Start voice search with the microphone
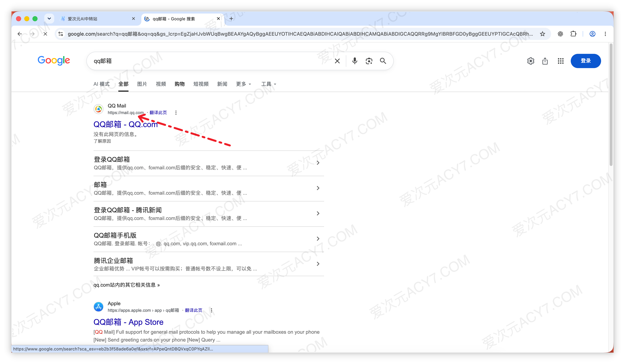 (355, 61)
